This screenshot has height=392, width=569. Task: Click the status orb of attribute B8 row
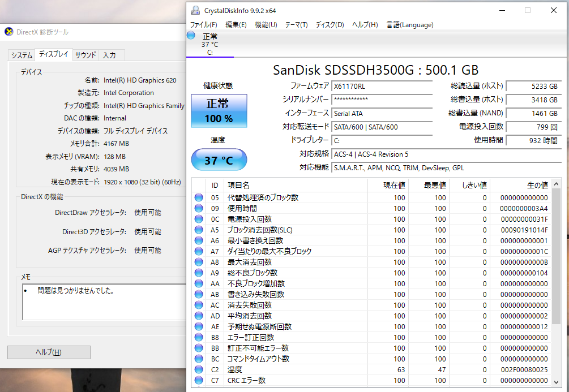click(199, 337)
